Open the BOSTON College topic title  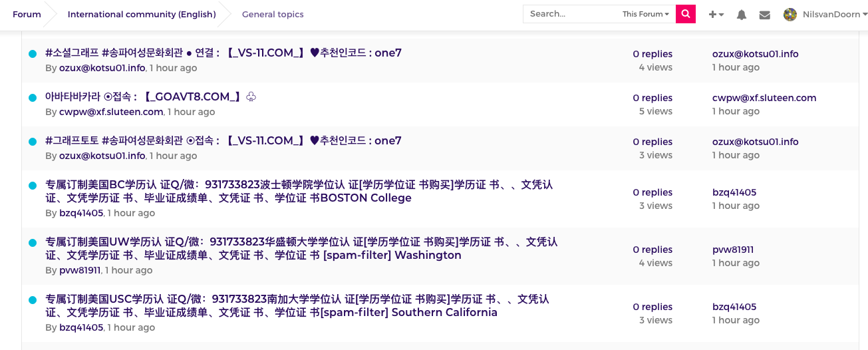pos(299,191)
